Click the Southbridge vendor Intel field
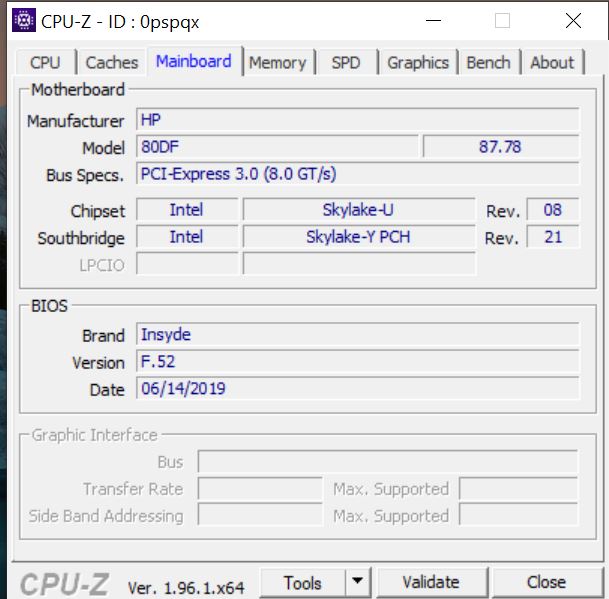Screen dimensions: 609x599 tap(187, 237)
